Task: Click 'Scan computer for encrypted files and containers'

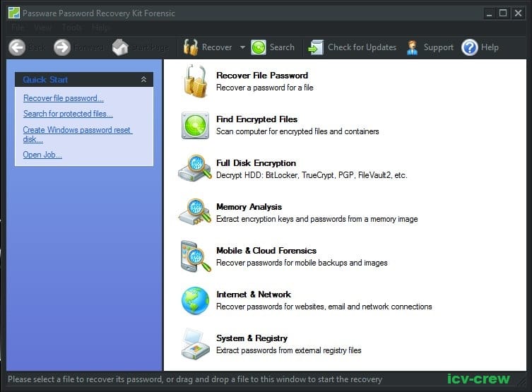Action: [297, 131]
